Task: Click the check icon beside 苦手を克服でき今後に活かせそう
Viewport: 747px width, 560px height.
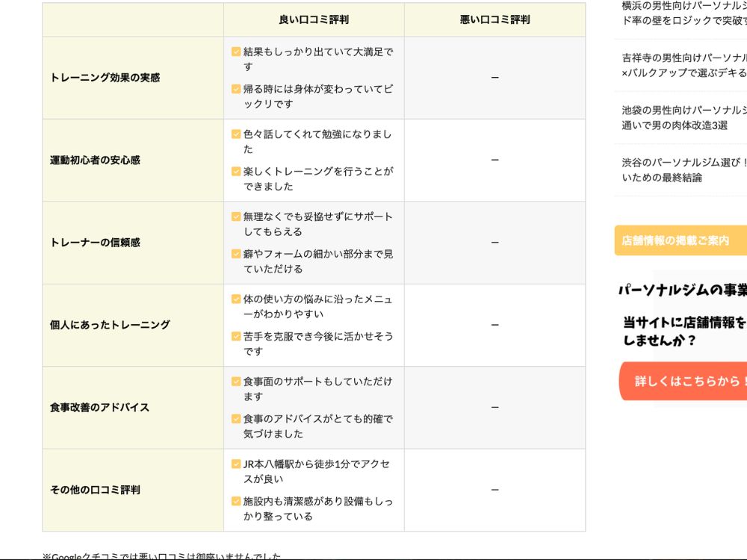Action: click(x=236, y=337)
